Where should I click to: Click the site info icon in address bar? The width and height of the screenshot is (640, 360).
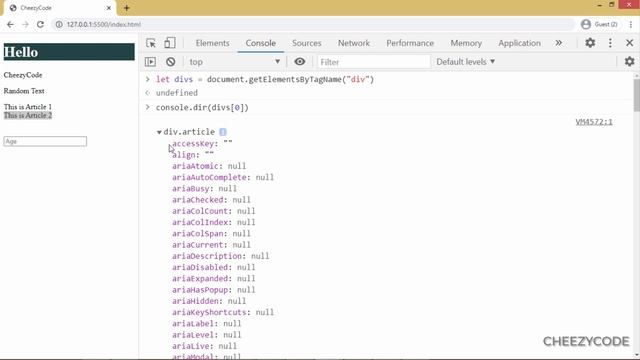point(59,24)
